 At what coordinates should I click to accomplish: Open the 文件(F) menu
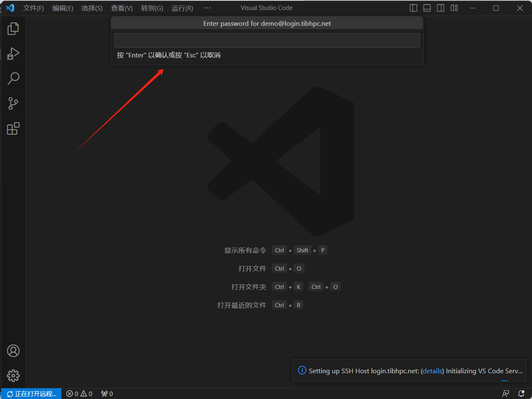click(x=34, y=8)
